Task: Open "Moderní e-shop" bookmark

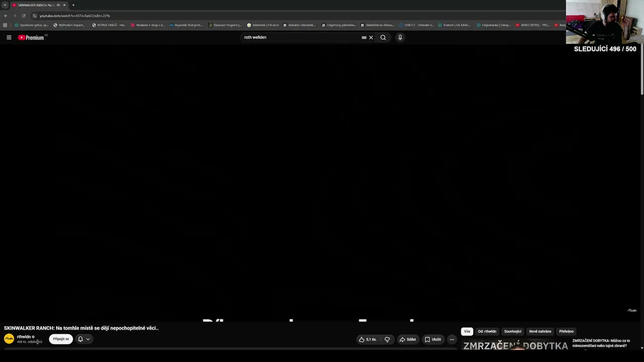Action: tap(147, 25)
